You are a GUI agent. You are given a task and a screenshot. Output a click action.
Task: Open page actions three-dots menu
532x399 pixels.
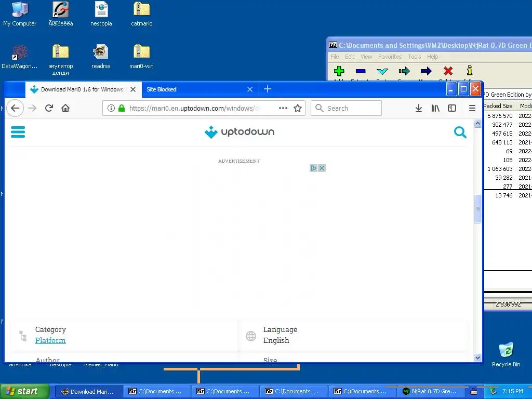283,108
